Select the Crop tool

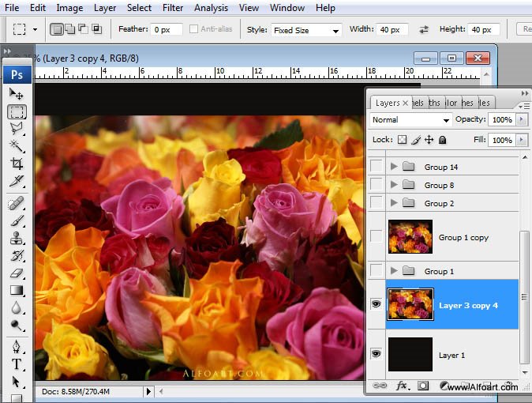click(x=17, y=164)
